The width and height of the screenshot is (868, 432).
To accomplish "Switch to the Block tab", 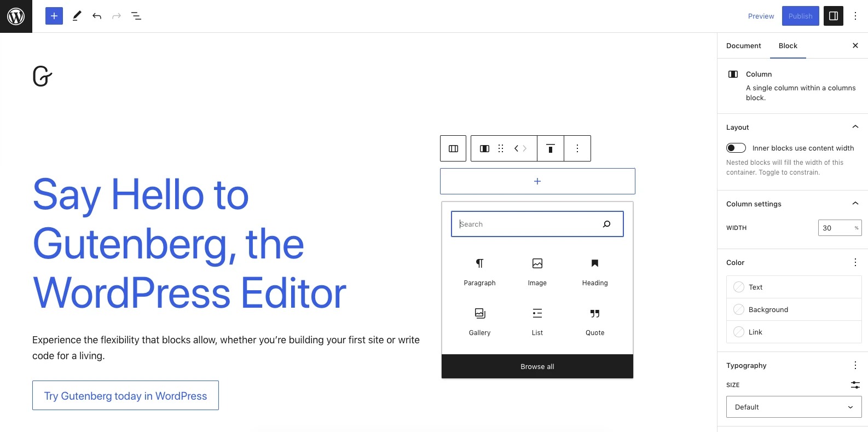I will [x=788, y=45].
